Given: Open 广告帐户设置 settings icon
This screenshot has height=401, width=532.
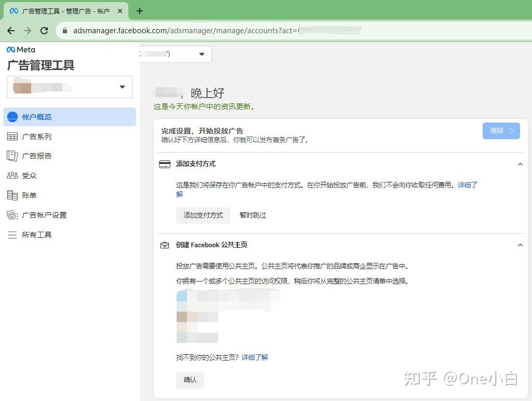Looking at the screenshot, I should [x=12, y=215].
